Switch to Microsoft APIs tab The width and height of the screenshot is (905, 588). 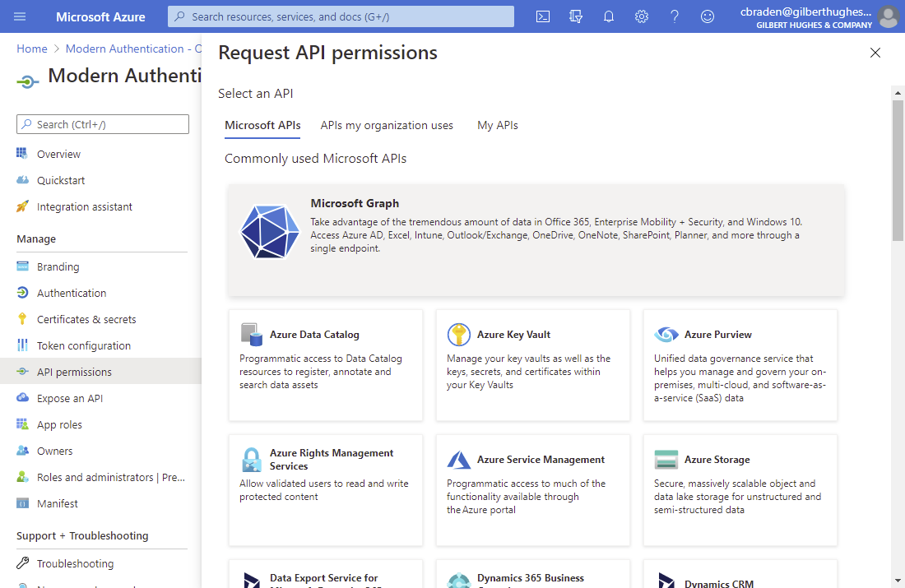[x=262, y=125]
